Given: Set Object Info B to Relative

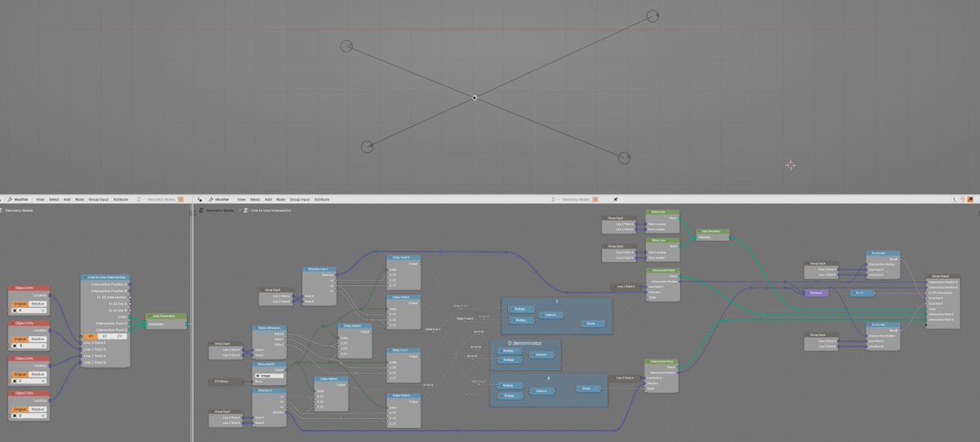Looking at the screenshot, I should [38, 339].
